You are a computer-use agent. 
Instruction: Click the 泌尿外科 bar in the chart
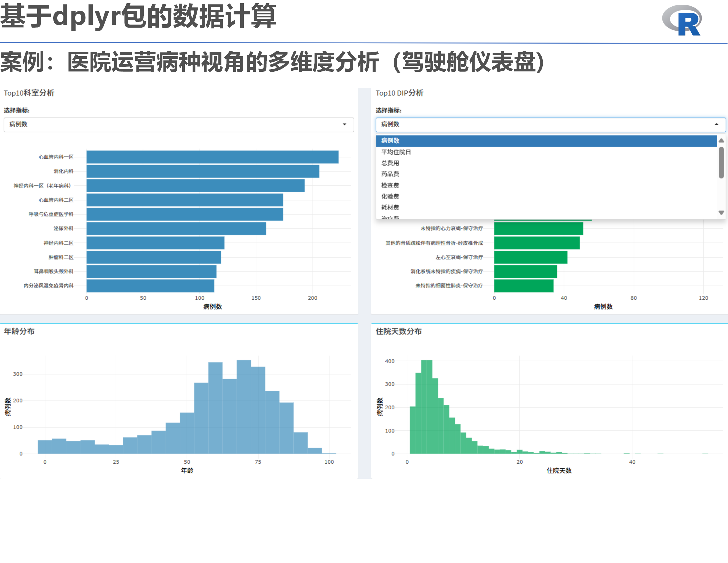coord(176,229)
